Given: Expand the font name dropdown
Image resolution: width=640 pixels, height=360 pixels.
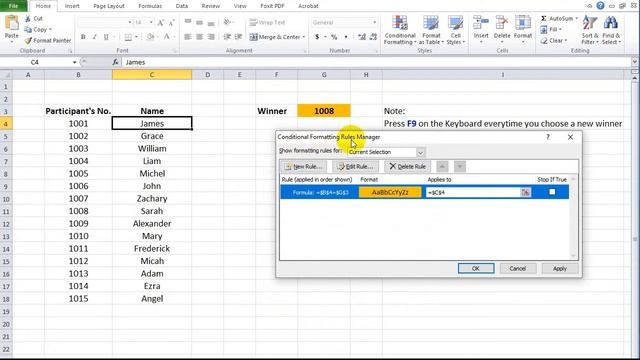Looking at the screenshot, I should (x=129, y=22).
